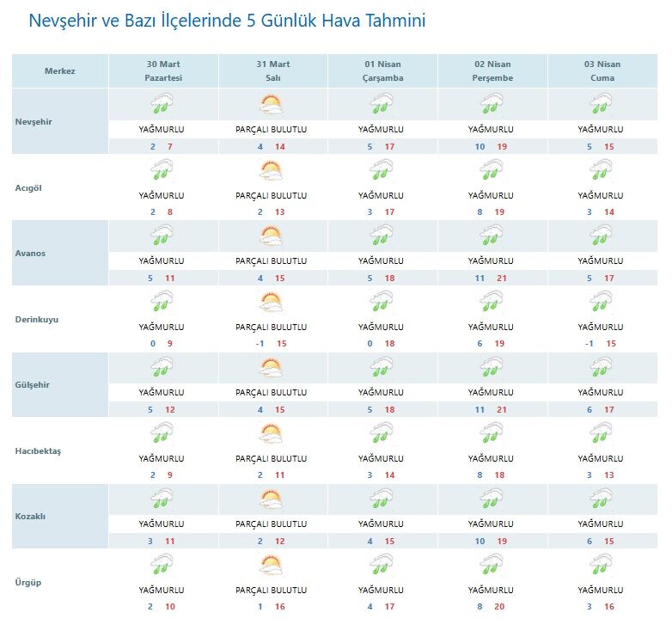
Task: Click Derinkuyu's partly cloudy icon for Salı
Action: [x=271, y=303]
